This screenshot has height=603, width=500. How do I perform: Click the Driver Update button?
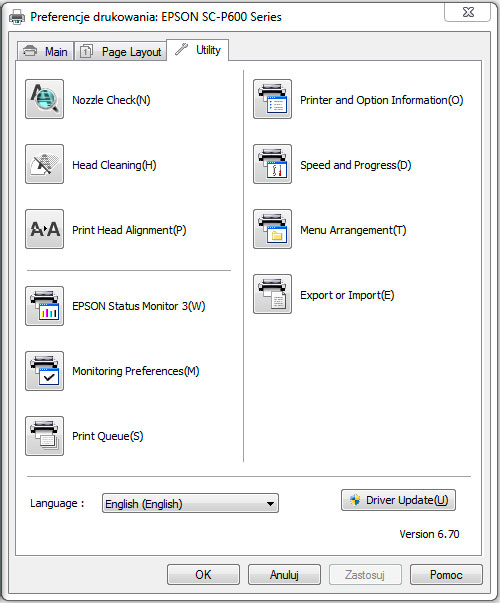tap(398, 500)
